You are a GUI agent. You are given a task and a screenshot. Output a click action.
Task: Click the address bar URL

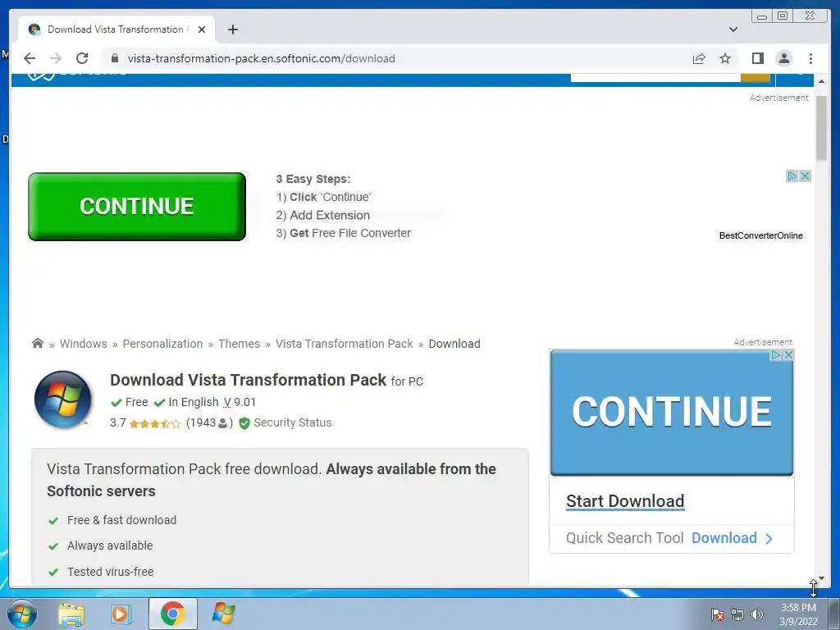[x=262, y=58]
